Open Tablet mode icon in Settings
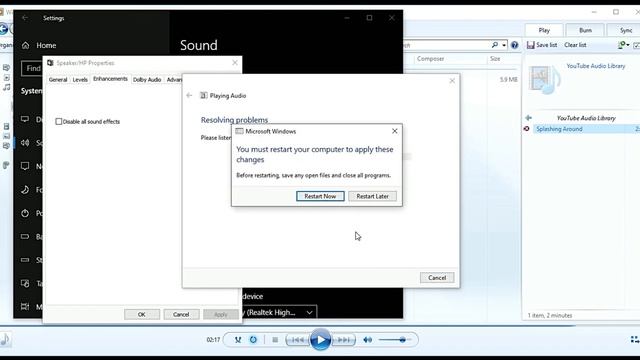Image resolution: width=640 pixels, height=360 pixels. 25,283
